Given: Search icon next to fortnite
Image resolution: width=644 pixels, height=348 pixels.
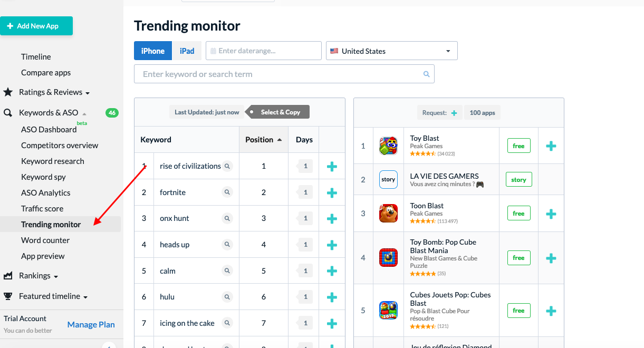Looking at the screenshot, I should click(227, 192).
